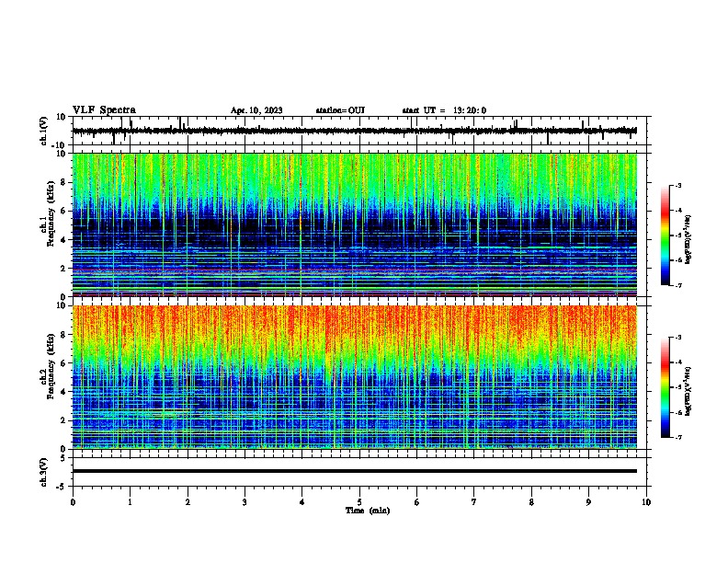Click the "station=OUI" label
Image resolution: width=728 pixels, height=563 pixels.
(x=340, y=110)
